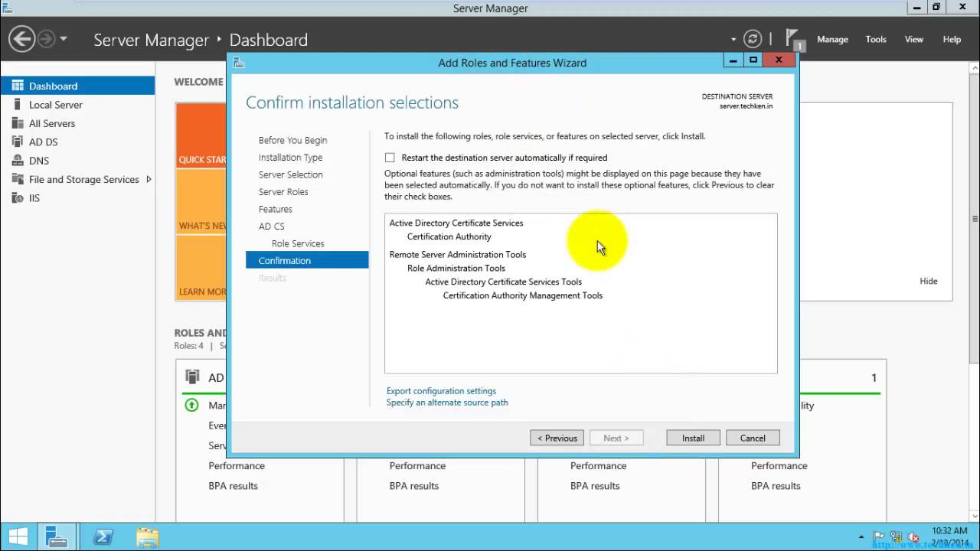Click Role Administration Tools entry
The image size is (980, 551).
tap(456, 268)
